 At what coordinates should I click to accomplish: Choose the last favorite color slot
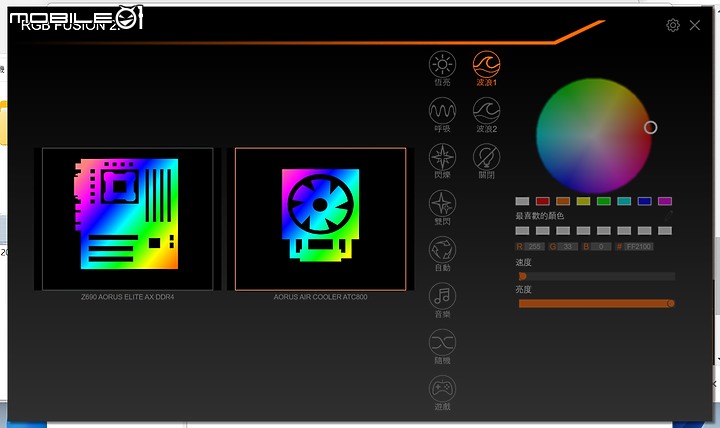point(665,231)
